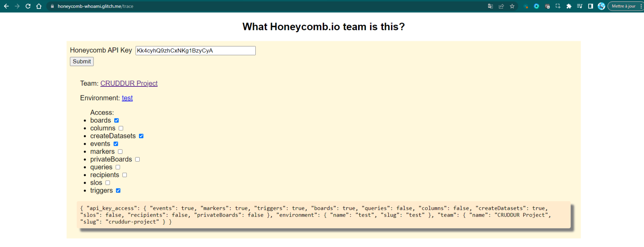View site info via the padlock icon

coord(52,6)
